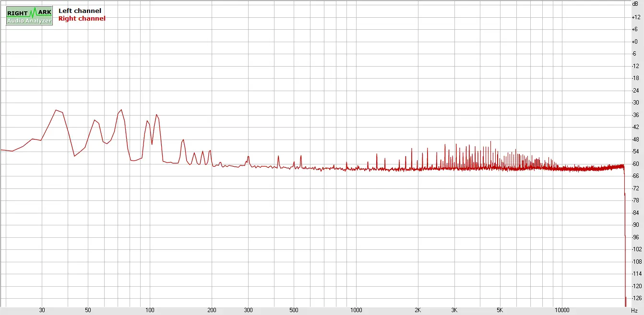Click the 1000 Hz frequency axis label

pos(356,310)
